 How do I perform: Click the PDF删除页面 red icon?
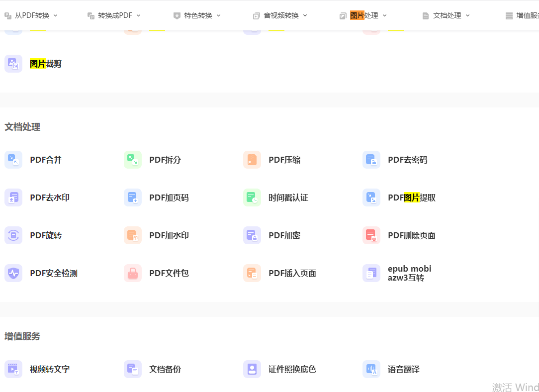(x=371, y=235)
